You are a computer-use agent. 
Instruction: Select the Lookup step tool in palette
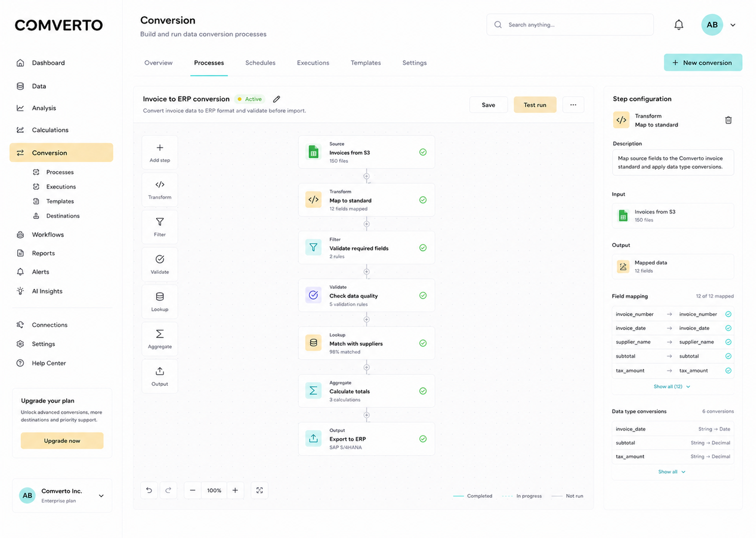point(160,302)
